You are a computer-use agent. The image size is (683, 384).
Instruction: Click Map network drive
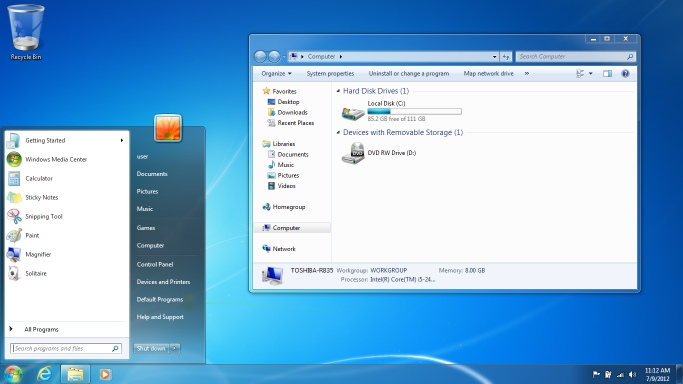pos(488,74)
